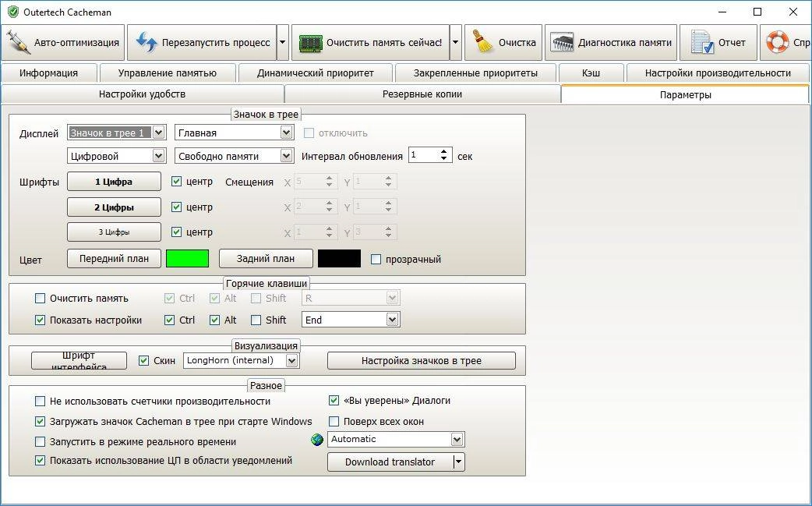Switch to Динамический приоритет tab
Viewport: 812px width, 506px height.
point(316,73)
